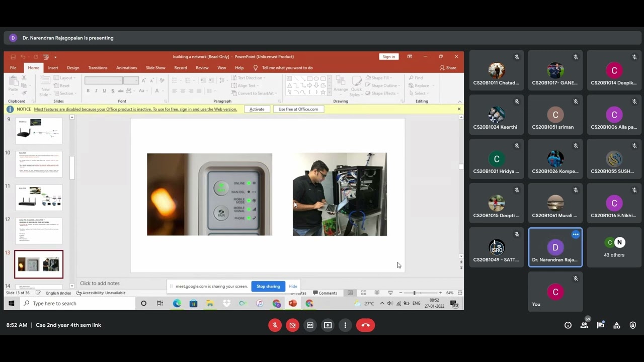Open the Text Direction dropdown
The height and width of the screenshot is (362, 644).
tap(249, 78)
